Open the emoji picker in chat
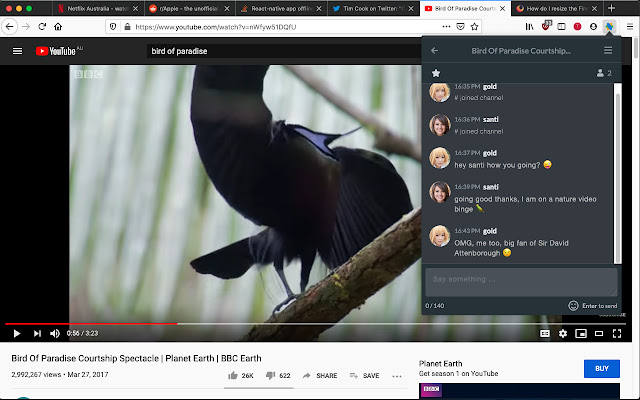 (573, 305)
